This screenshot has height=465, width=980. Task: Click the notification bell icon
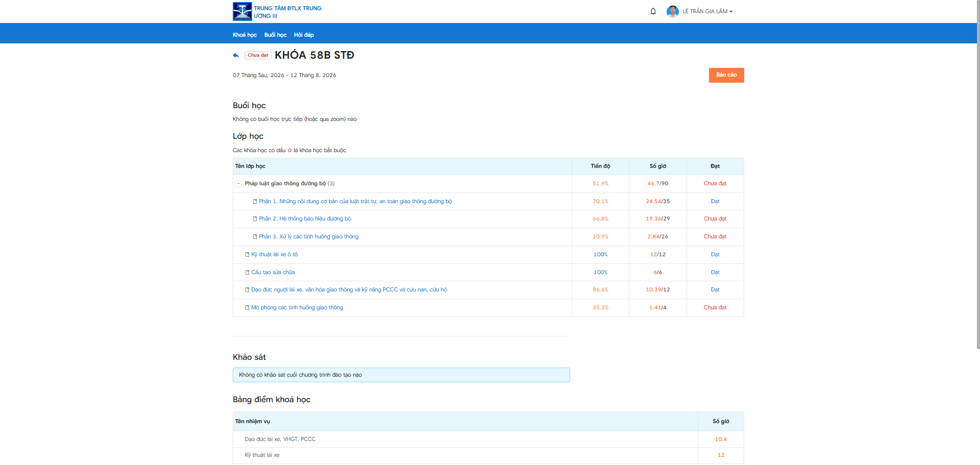coord(653,11)
